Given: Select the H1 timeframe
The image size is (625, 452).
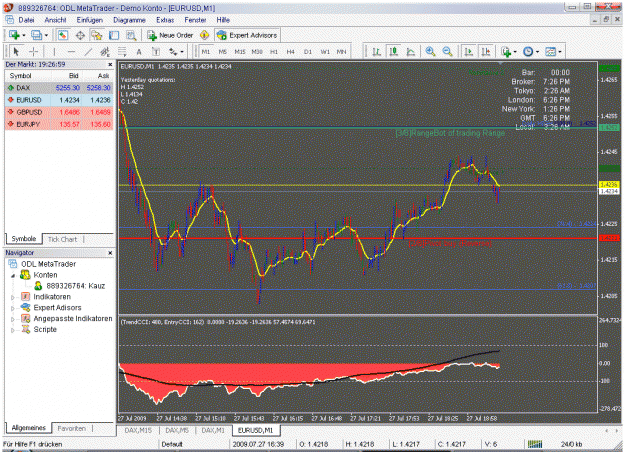Looking at the screenshot, I should pos(274,51).
